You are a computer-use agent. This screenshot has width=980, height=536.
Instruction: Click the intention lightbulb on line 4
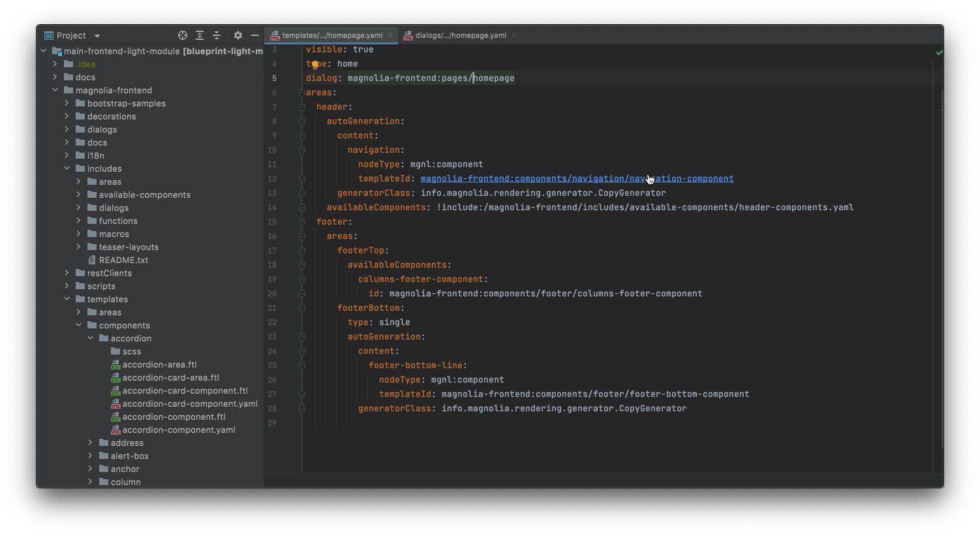[x=316, y=63]
